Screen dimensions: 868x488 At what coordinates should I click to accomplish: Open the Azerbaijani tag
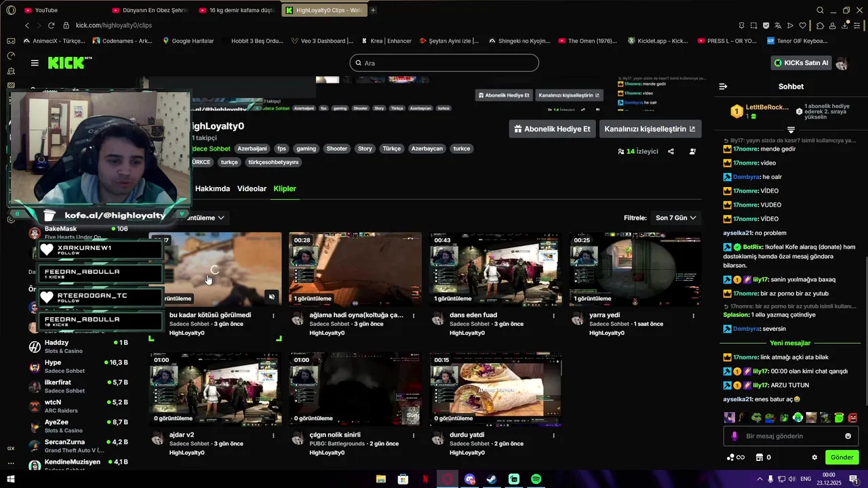click(252, 148)
